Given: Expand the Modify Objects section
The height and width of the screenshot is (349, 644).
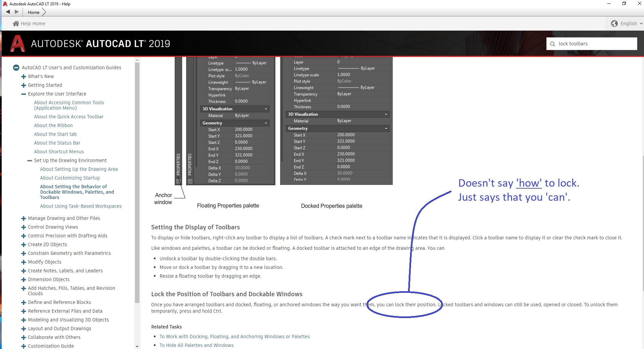Looking at the screenshot, I should pyautogui.click(x=23, y=262).
